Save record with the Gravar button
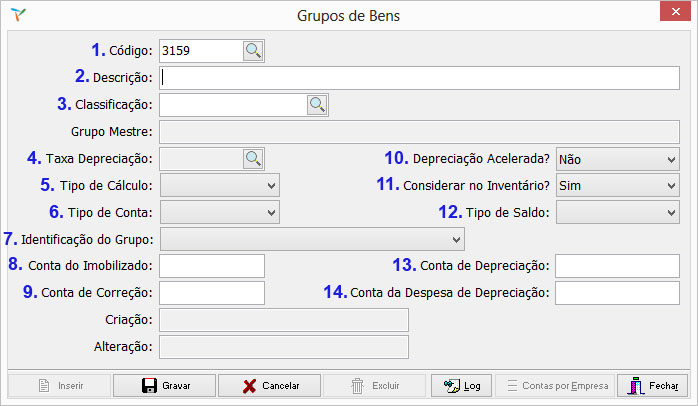 [x=164, y=386]
